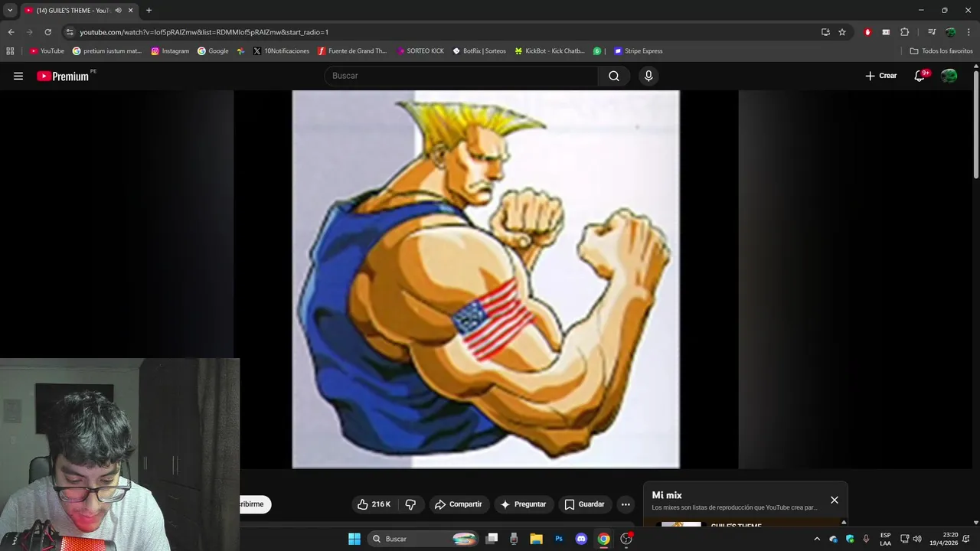
Task: Dislike the video with thumbs-down
Action: (410, 504)
